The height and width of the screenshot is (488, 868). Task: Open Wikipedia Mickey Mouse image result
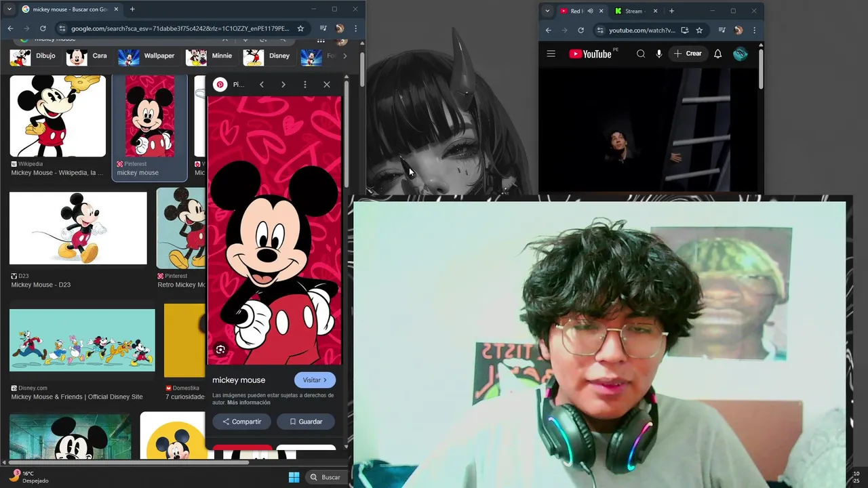pos(58,116)
